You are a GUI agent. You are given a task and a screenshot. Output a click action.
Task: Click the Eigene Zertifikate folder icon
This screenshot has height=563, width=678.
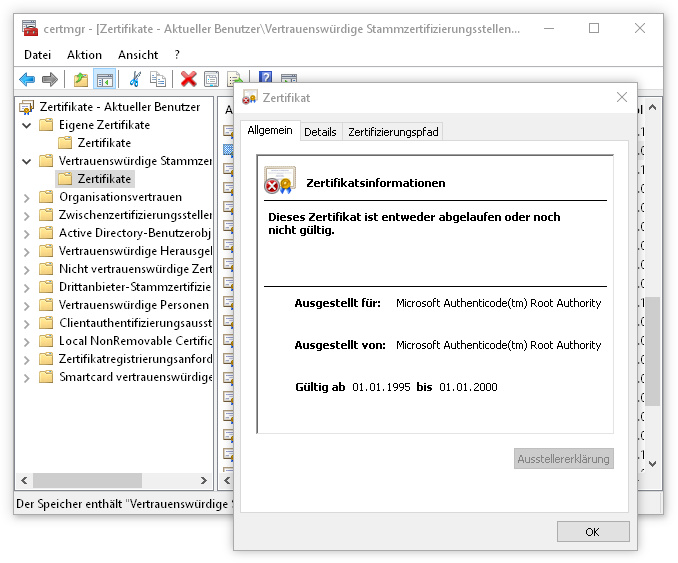46,125
